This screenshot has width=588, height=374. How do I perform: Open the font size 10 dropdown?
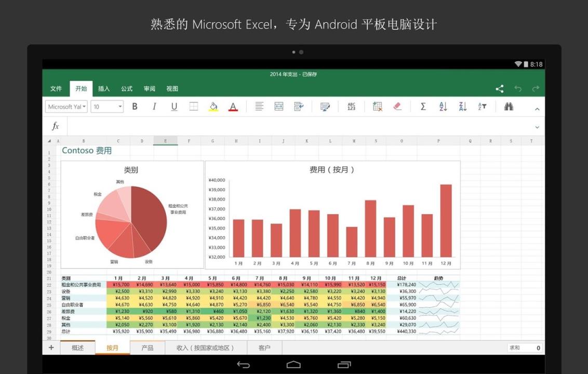pyautogui.click(x=106, y=106)
